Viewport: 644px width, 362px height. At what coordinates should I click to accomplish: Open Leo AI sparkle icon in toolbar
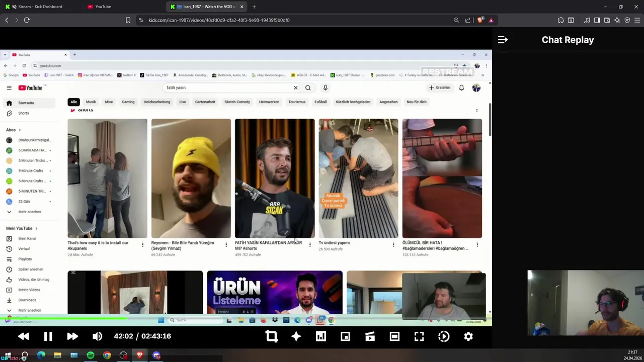click(617, 20)
